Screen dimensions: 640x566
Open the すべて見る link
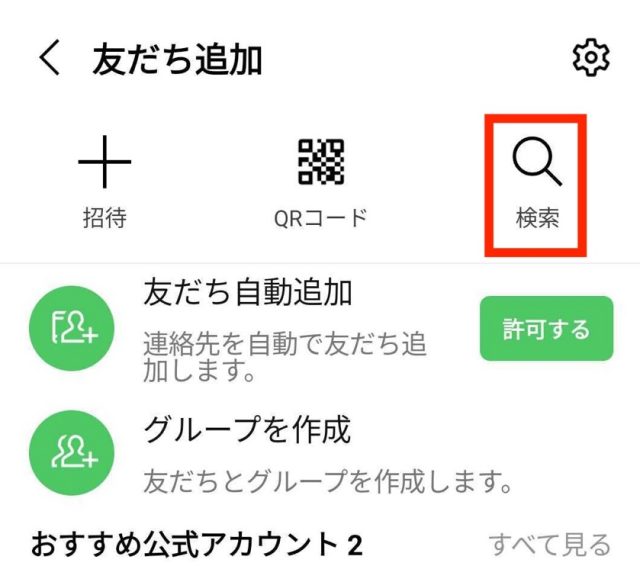549,544
